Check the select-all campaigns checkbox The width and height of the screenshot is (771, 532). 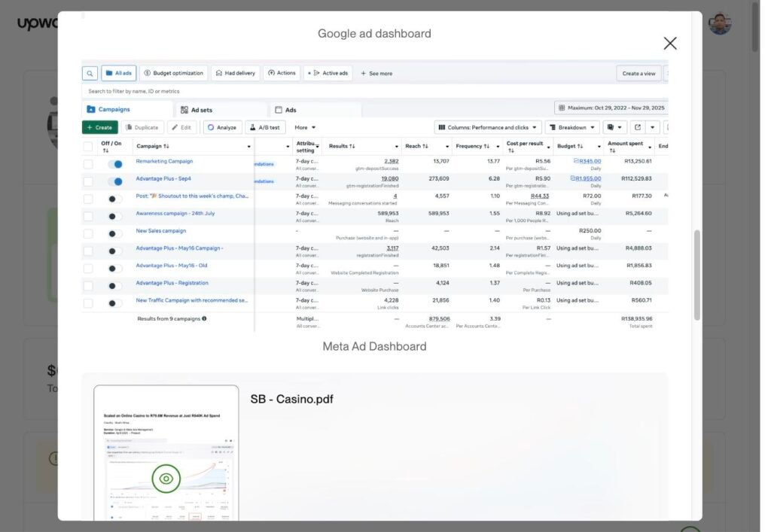click(90, 145)
